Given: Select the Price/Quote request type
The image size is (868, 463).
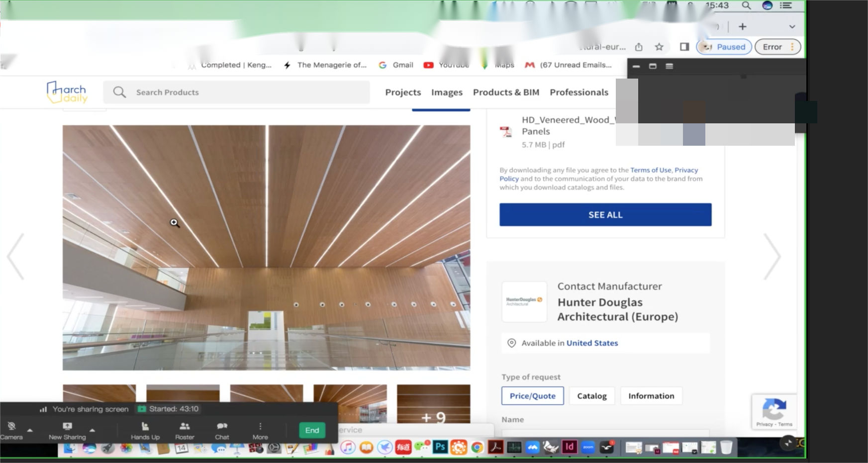Looking at the screenshot, I should click(x=532, y=396).
